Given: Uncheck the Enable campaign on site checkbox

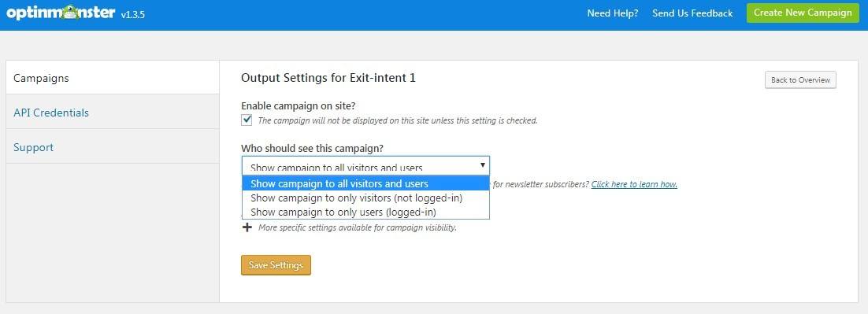Looking at the screenshot, I should [x=247, y=120].
